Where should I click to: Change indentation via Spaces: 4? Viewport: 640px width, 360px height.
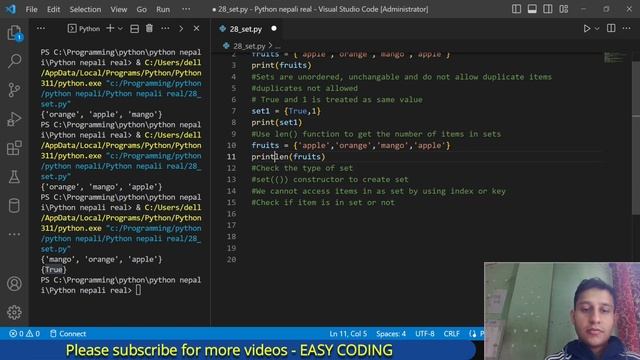click(x=391, y=333)
